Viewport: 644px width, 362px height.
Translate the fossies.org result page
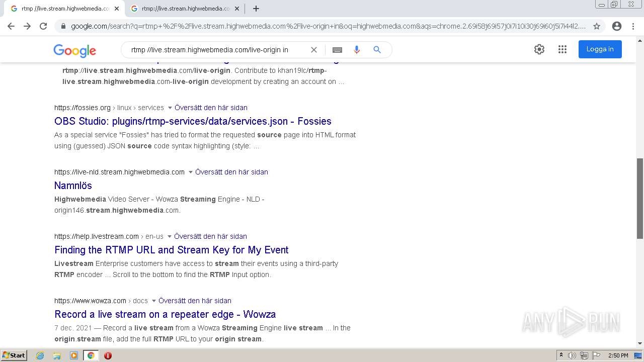[211, 108]
